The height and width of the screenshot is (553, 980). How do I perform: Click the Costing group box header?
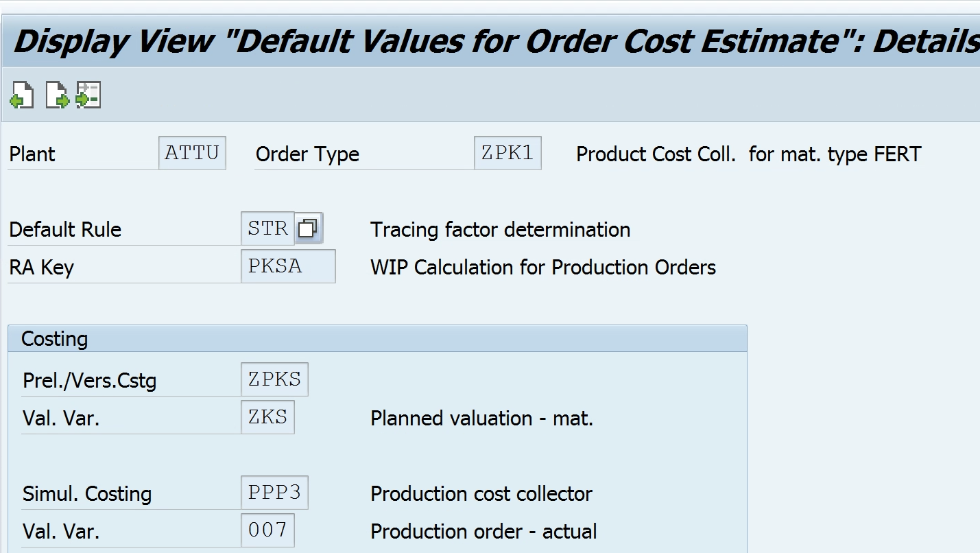(55, 339)
